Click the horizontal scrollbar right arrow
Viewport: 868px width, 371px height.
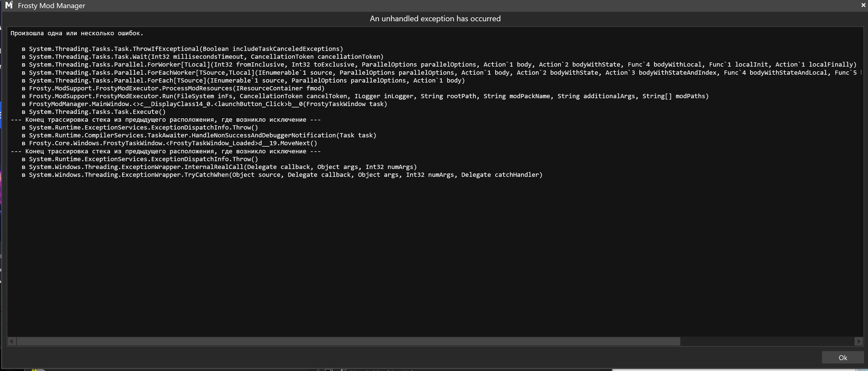858,341
